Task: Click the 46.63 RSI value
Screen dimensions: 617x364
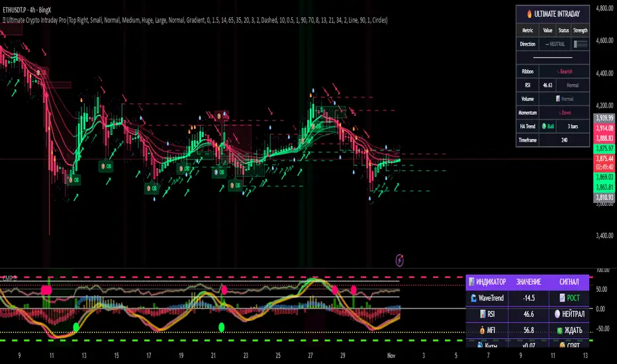Action: click(x=547, y=85)
